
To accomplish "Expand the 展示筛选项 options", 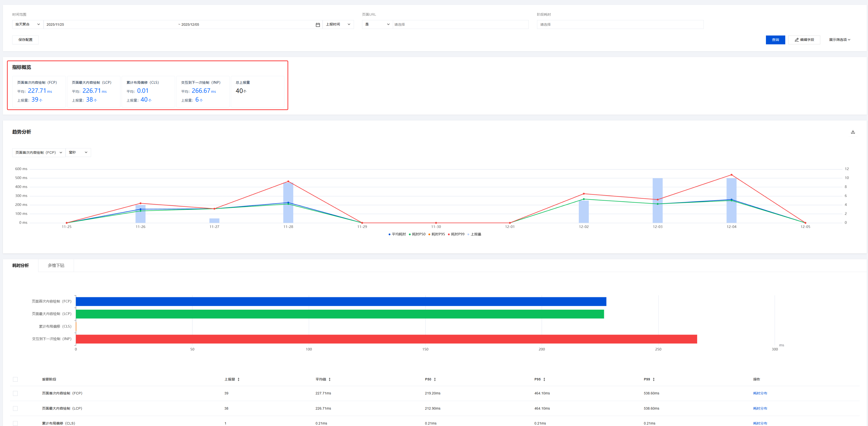I will 839,40.
